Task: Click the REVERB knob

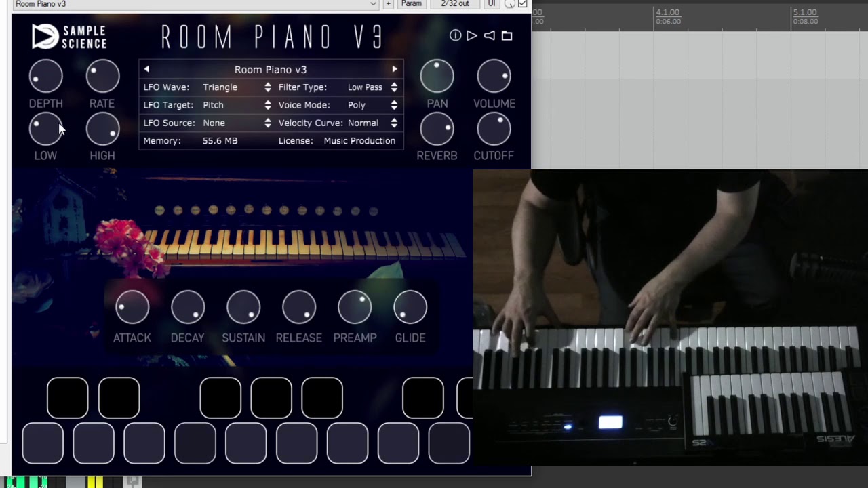Action: point(437,129)
